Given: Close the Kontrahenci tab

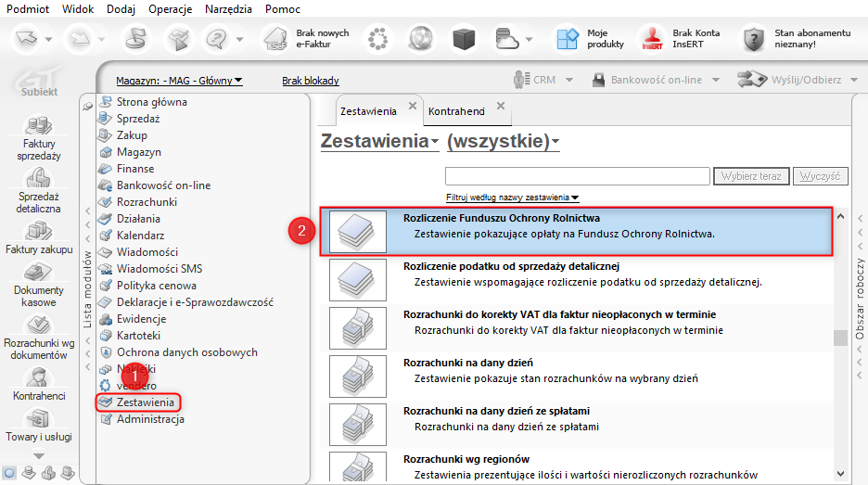Looking at the screenshot, I should point(501,106).
